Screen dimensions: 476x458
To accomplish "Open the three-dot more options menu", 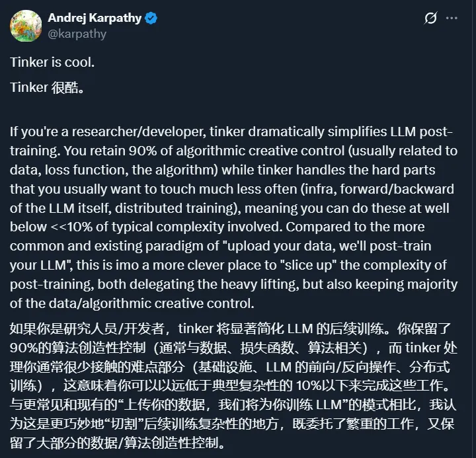I will (x=452, y=19).
